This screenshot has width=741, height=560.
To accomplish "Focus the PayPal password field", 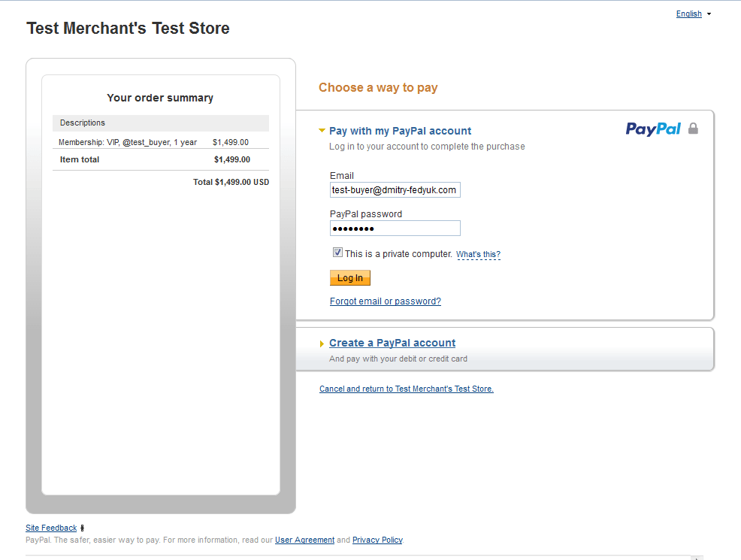I will [x=395, y=229].
